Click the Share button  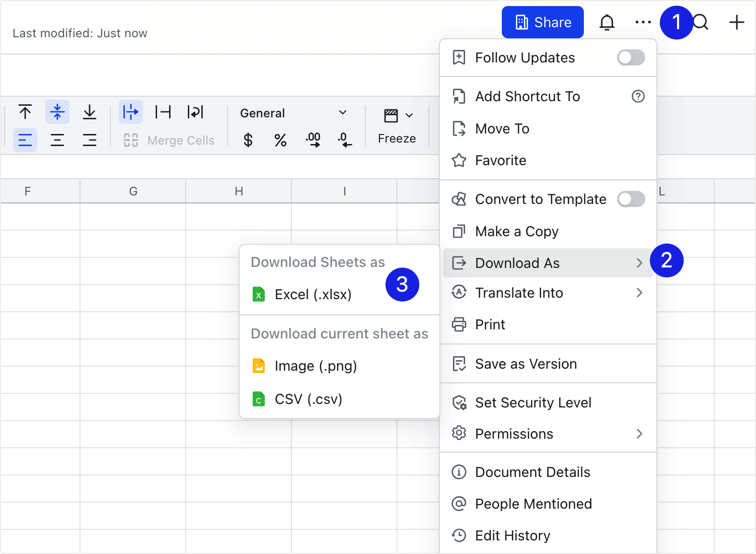coord(543,22)
